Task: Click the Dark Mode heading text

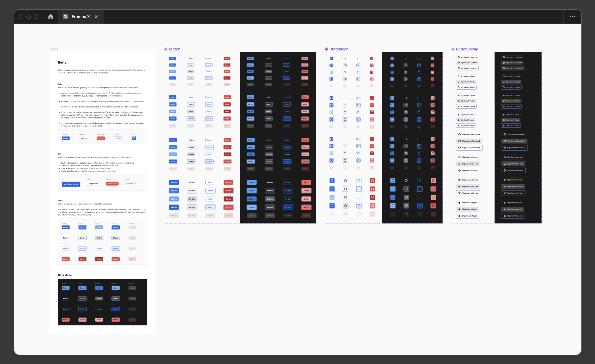Action: [65, 275]
